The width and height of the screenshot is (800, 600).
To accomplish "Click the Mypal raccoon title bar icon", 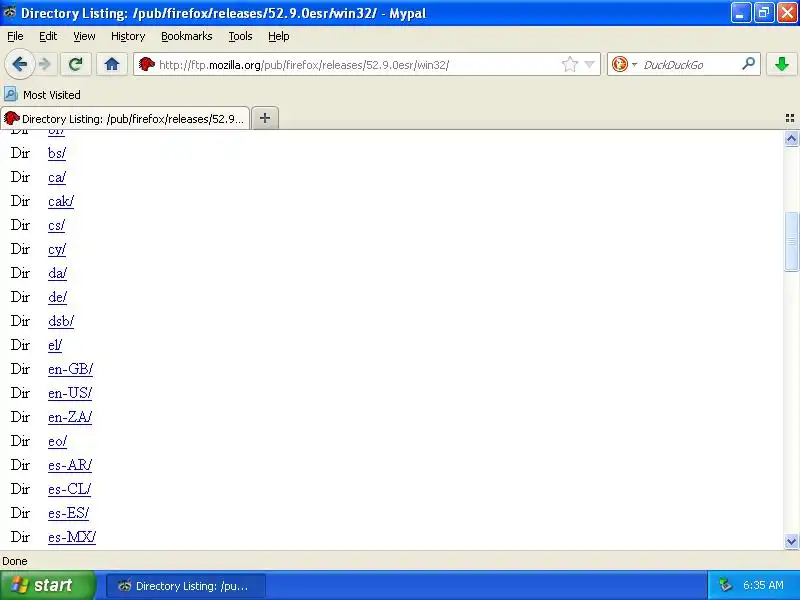I will pos(10,12).
